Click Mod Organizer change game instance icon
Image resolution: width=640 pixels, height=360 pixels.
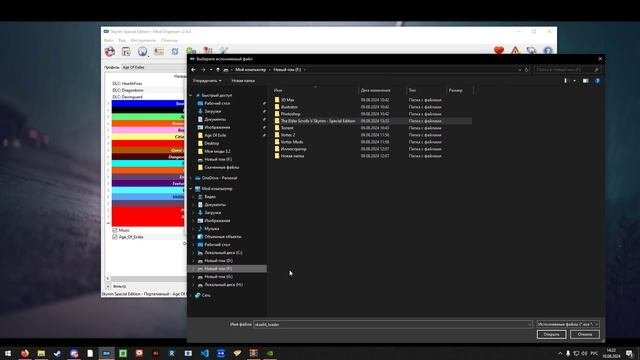click(x=110, y=51)
